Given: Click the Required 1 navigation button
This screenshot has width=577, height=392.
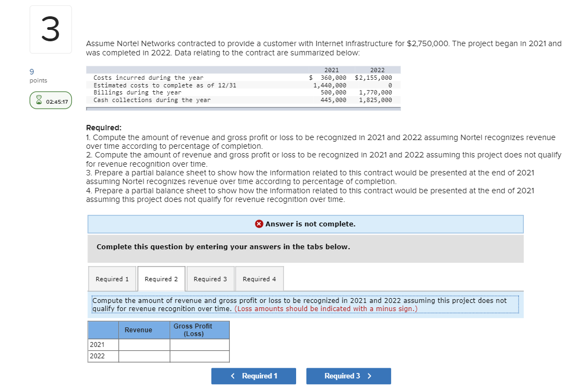Looking at the screenshot, I should (x=254, y=376).
